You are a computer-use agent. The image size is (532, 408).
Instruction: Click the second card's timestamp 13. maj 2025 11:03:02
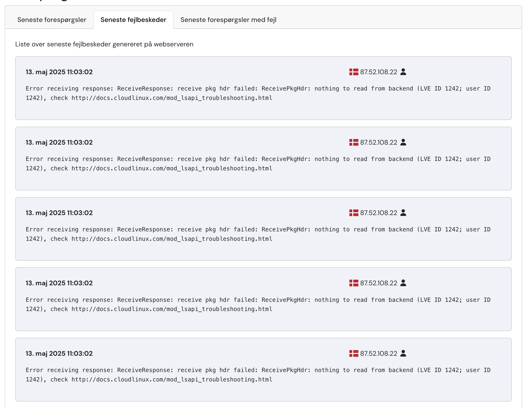tap(59, 143)
